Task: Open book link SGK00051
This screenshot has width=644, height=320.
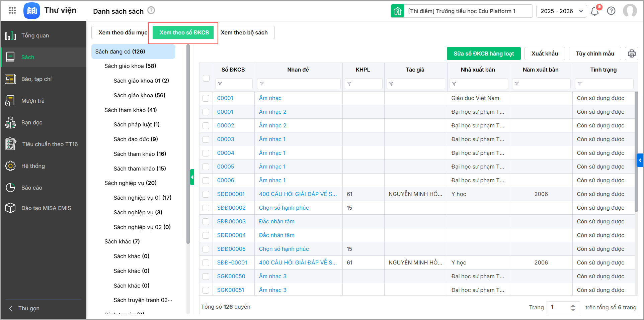Action: tap(231, 290)
